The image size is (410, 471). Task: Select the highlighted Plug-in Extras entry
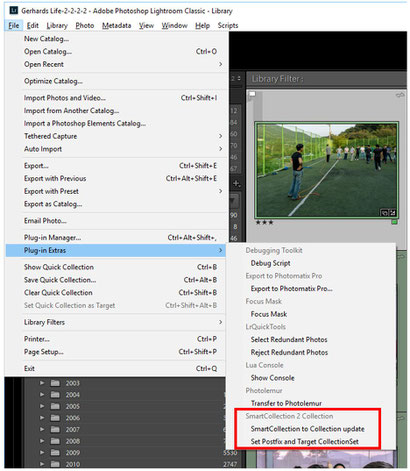(117, 250)
